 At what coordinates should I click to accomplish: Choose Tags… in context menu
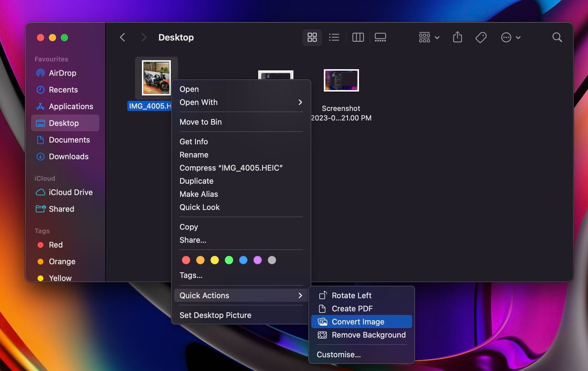point(241,275)
